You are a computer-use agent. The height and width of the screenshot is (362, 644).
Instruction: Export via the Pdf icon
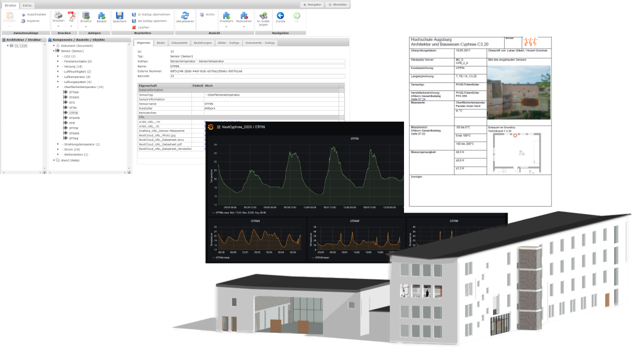(71, 15)
